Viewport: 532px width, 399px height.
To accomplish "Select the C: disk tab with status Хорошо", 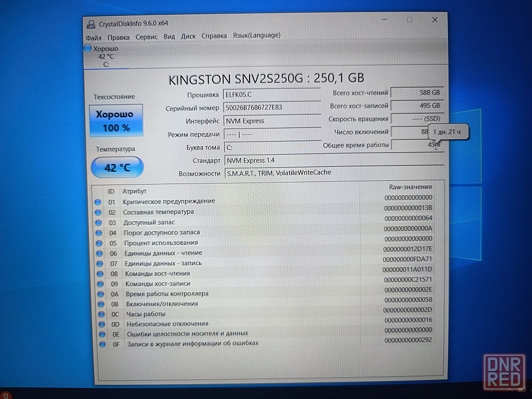I will [x=106, y=56].
